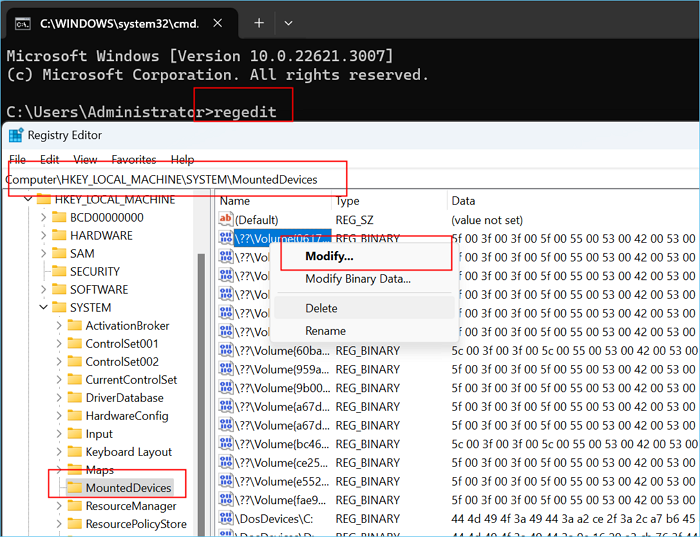Screen dimensions: 700x537
Task: Click the MountedDevices folder icon
Action: click(73, 488)
